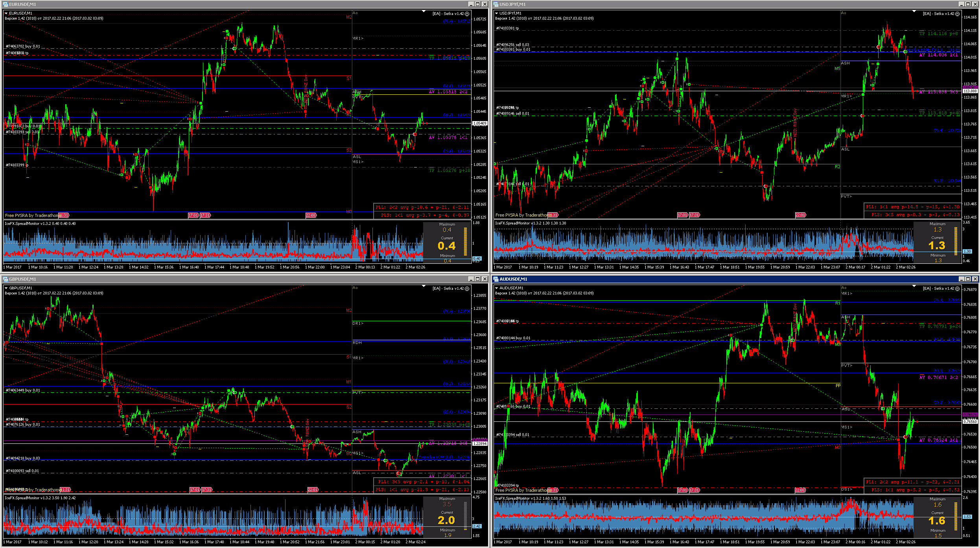Click the 17:01 event marker in EURUSDf chart

(193, 215)
